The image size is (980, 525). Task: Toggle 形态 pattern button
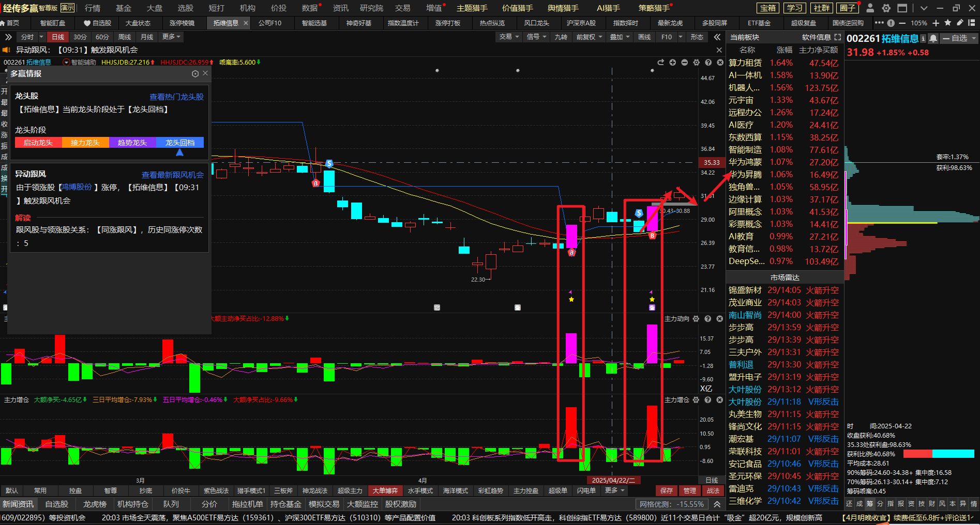coord(697,37)
